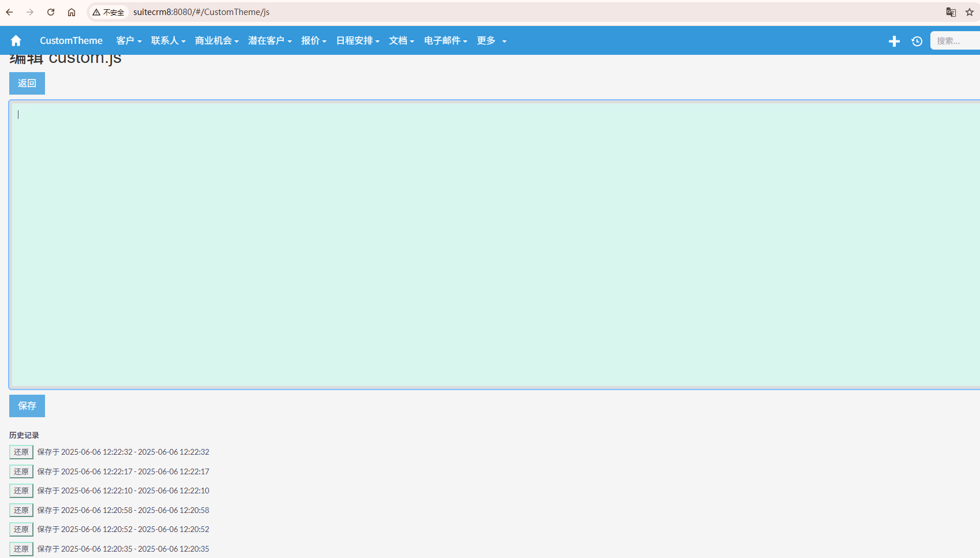The height and width of the screenshot is (558, 980).
Task: Click the 返回 button
Action: (x=27, y=83)
